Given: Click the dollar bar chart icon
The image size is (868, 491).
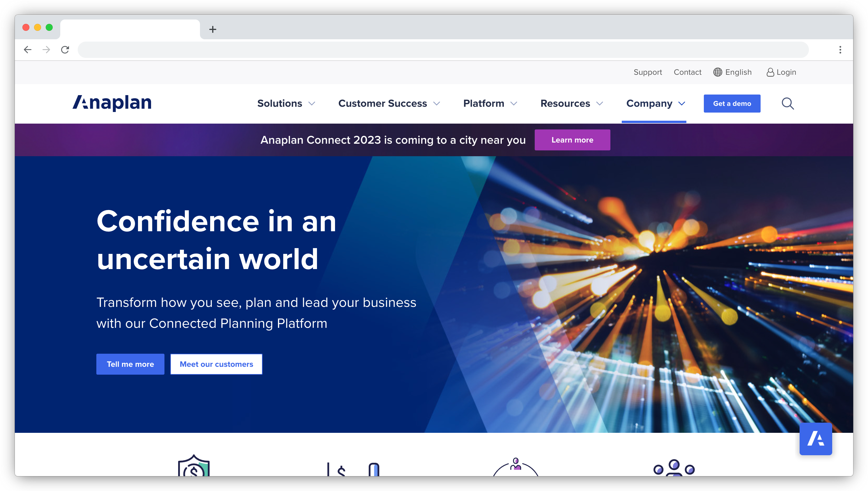Looking at the screenshot, I should click(353, 469).
